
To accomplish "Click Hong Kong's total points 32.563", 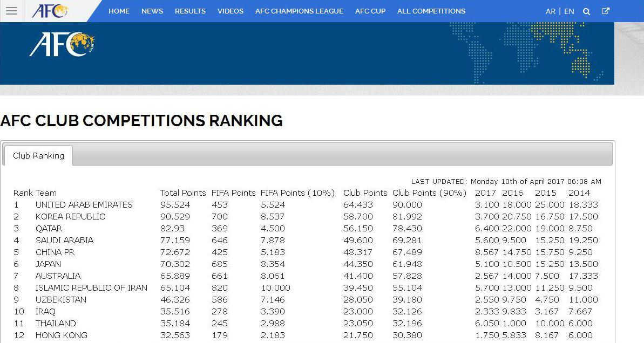I will [175, 335].
